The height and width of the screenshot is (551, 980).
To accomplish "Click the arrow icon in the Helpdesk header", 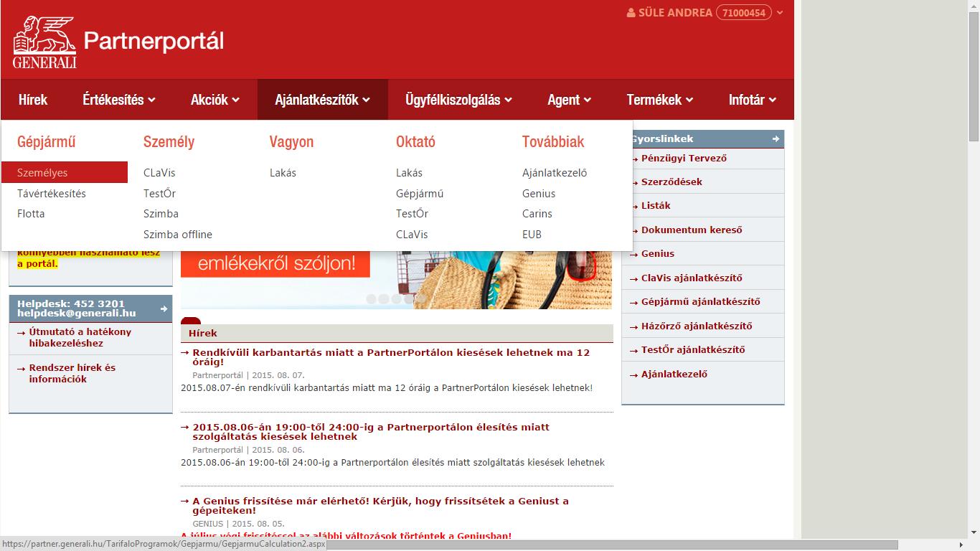I will click(164, 309).
